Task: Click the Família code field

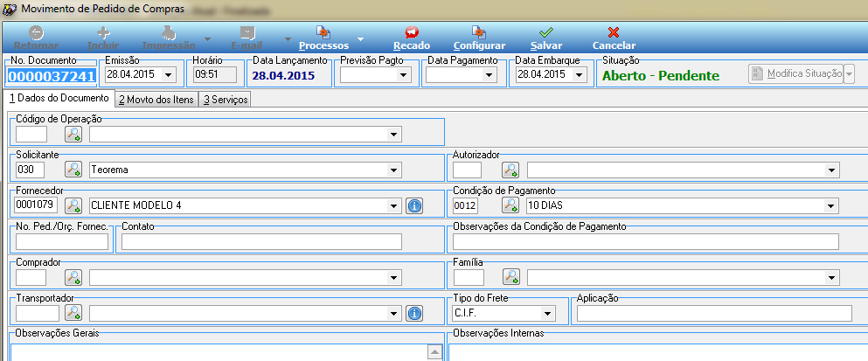Action: [469, 277]
